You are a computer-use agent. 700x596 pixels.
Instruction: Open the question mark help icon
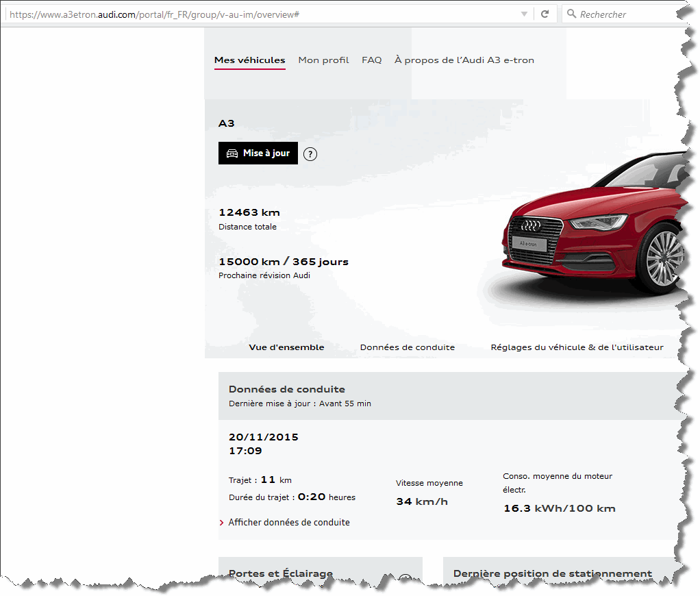coord(310,154)
